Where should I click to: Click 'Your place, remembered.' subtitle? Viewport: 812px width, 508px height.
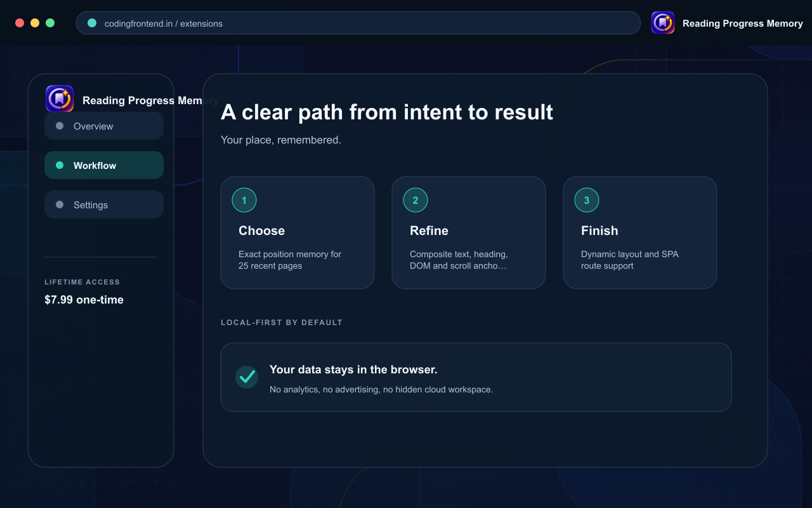[281, 140]
